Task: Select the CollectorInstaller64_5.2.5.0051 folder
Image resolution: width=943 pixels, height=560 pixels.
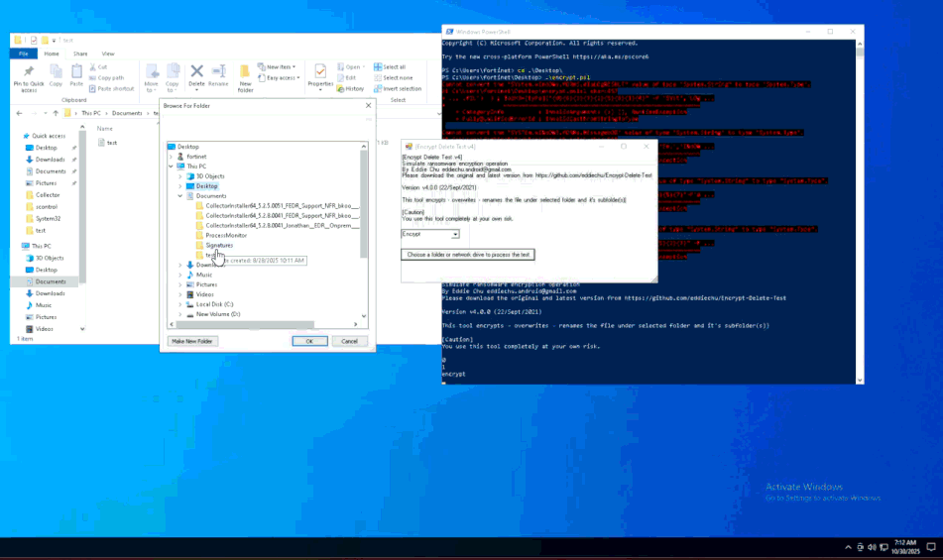Action: 278,206
